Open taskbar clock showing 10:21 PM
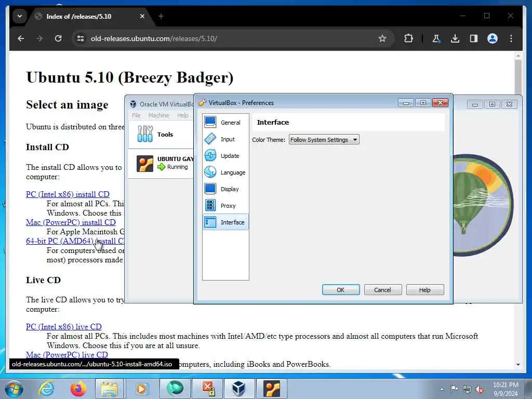Image resolution: width=532 pixels, height=399 pixels. pyautogui.click(x=506, y=389)
